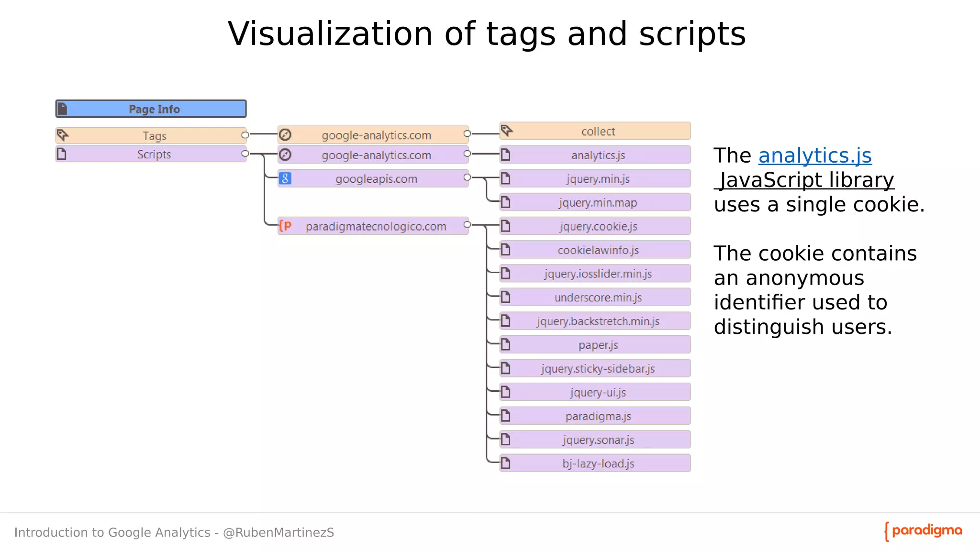Click the paradigma logo in footer

[923, 531]
